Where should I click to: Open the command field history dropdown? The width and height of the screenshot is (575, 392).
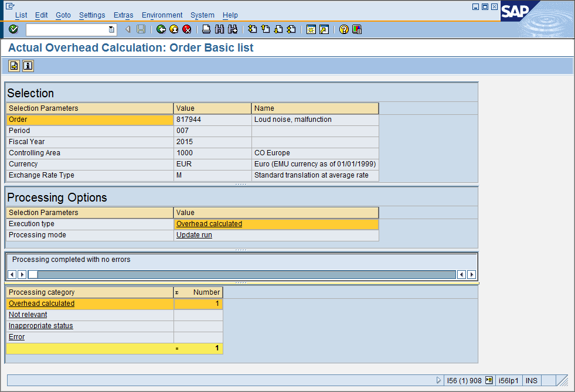tap(111, 30)
